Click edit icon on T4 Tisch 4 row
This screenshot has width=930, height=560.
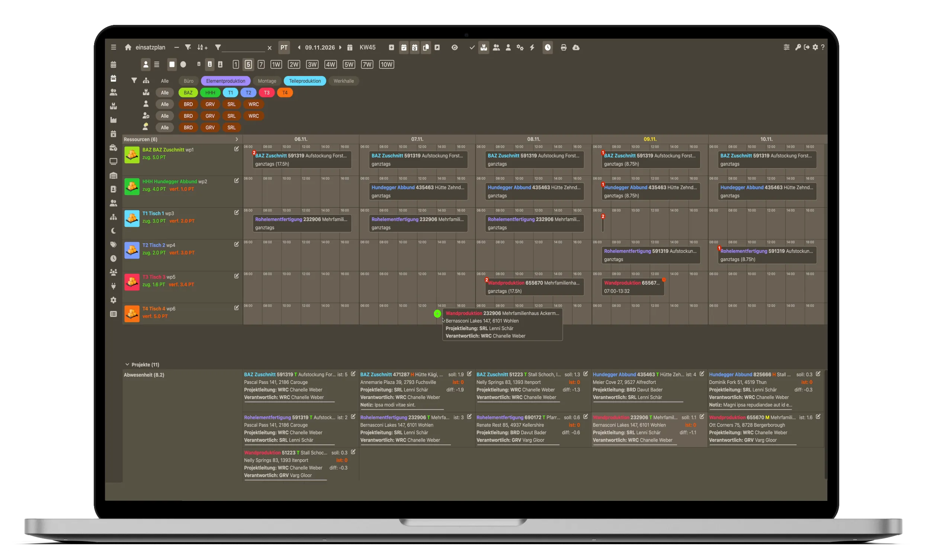(x=236, y=308)
